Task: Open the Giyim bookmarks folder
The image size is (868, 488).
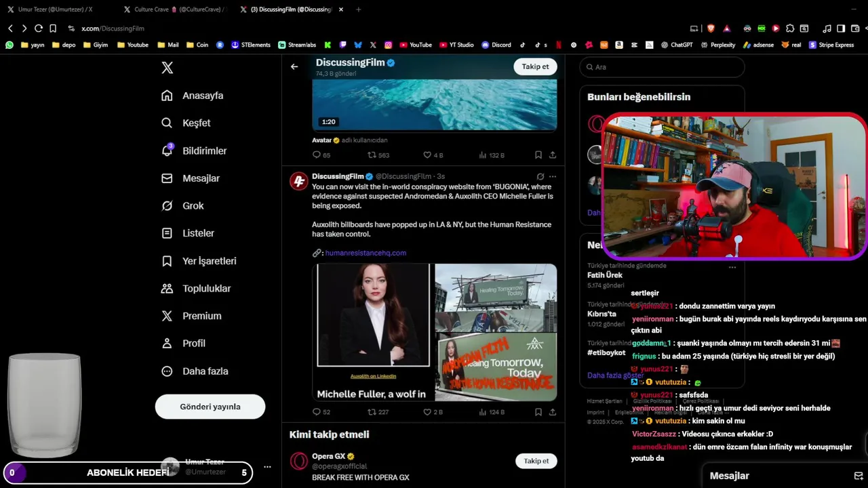Action: tap(96, 45)
